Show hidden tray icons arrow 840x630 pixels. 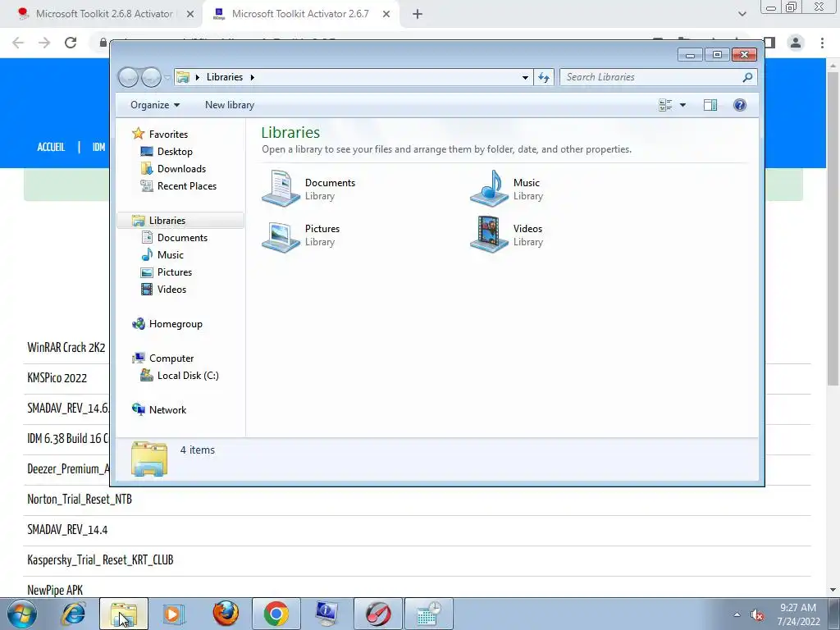(x=737, y=615)
